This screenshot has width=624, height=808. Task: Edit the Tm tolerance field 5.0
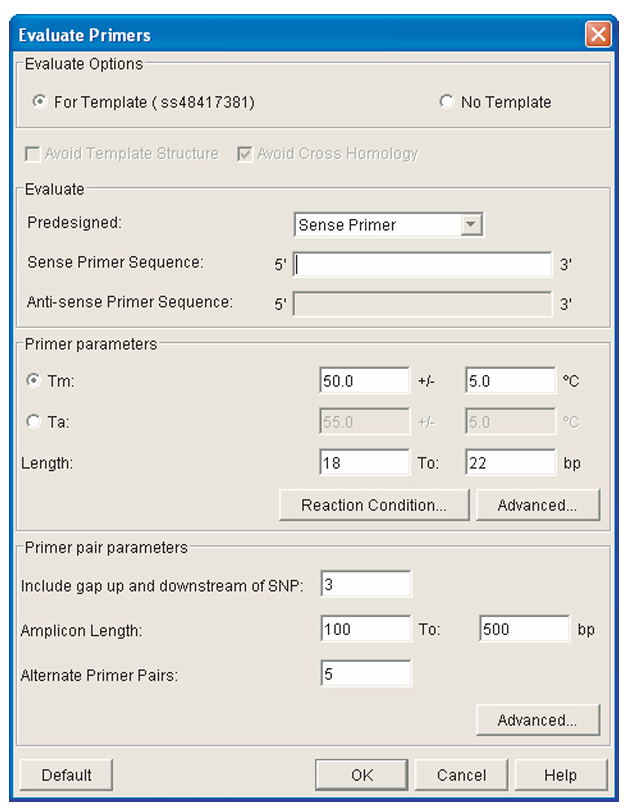[x=510, y=381]
